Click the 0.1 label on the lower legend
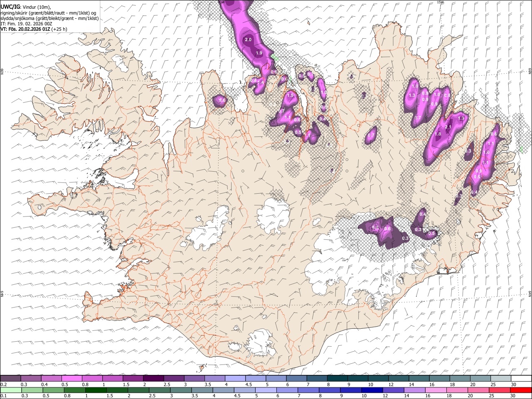 point(3,396)
